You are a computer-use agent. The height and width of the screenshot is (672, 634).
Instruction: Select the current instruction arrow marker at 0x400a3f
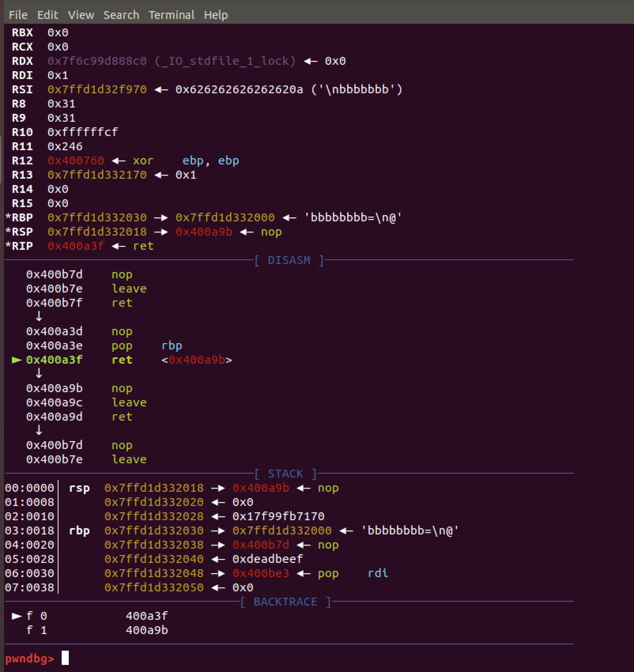click(16, 360)
